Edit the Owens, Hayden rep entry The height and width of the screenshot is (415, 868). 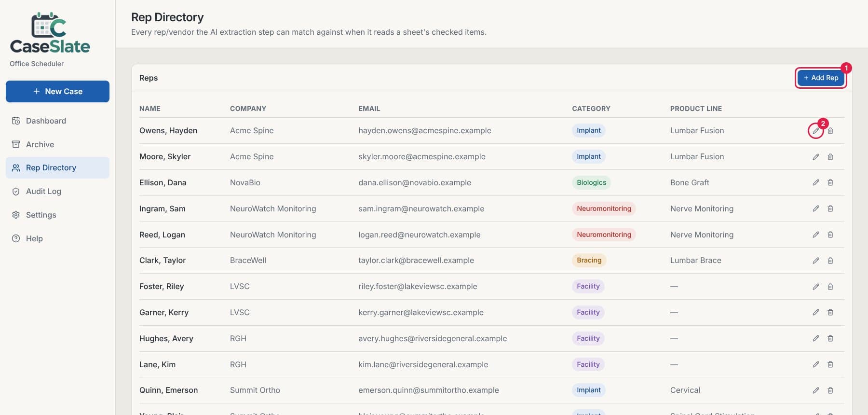click(815, 131)
